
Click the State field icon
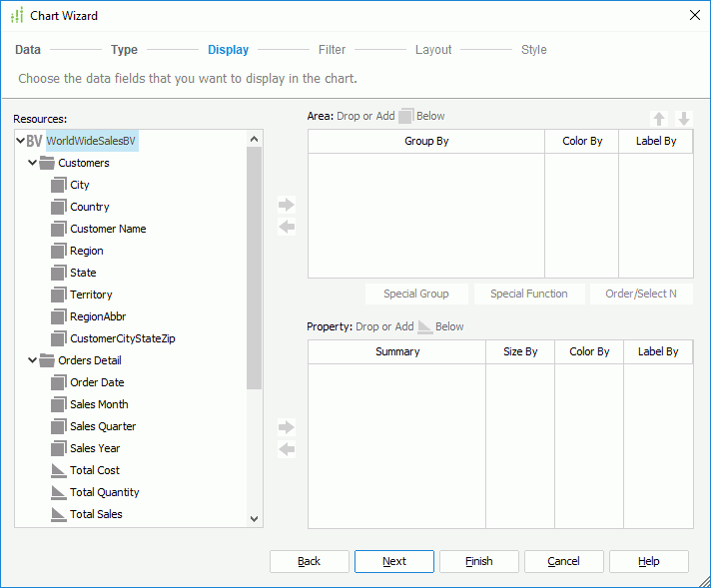point(59,273)
